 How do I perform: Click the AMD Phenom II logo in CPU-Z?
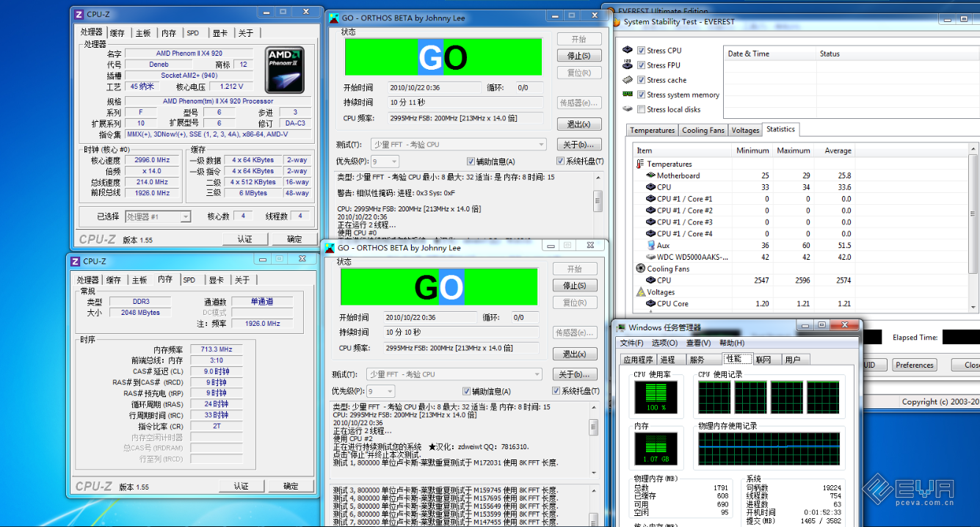coord(284,70)
